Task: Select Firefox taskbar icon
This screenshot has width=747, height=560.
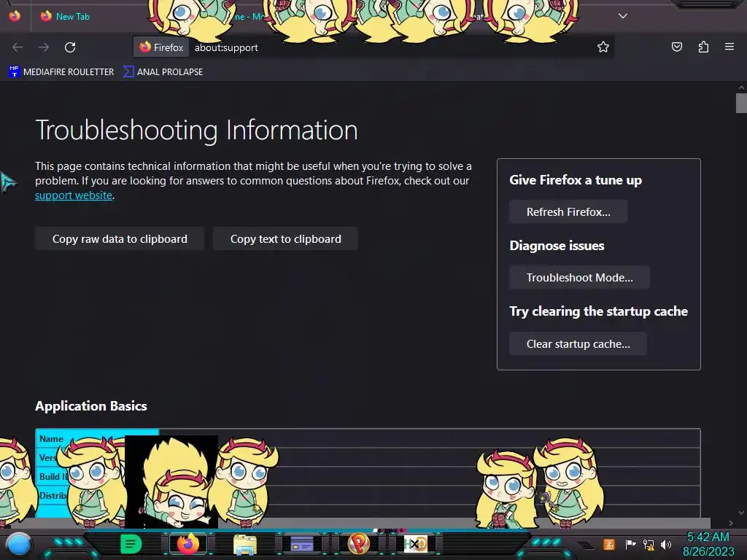Action: click(188, 544)
